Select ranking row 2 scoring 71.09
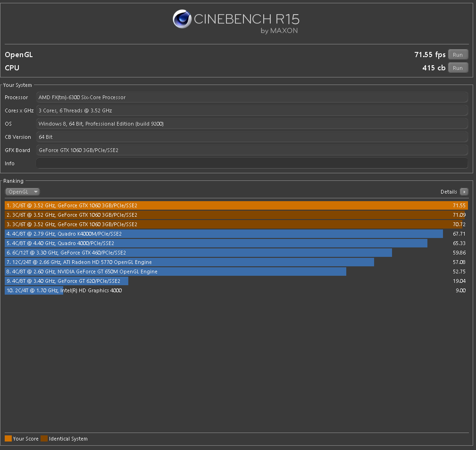The image size is (476, 450). 236,215
